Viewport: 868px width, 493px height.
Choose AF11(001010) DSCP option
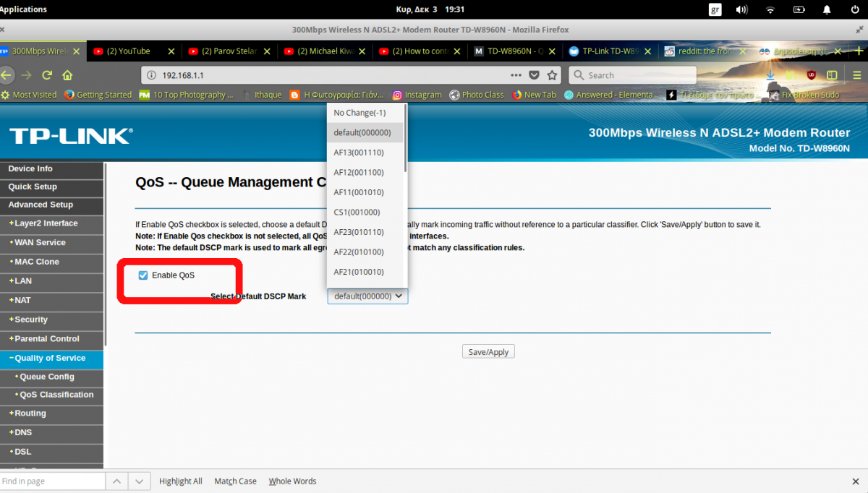pyautogui.click(x=365, y=192)
